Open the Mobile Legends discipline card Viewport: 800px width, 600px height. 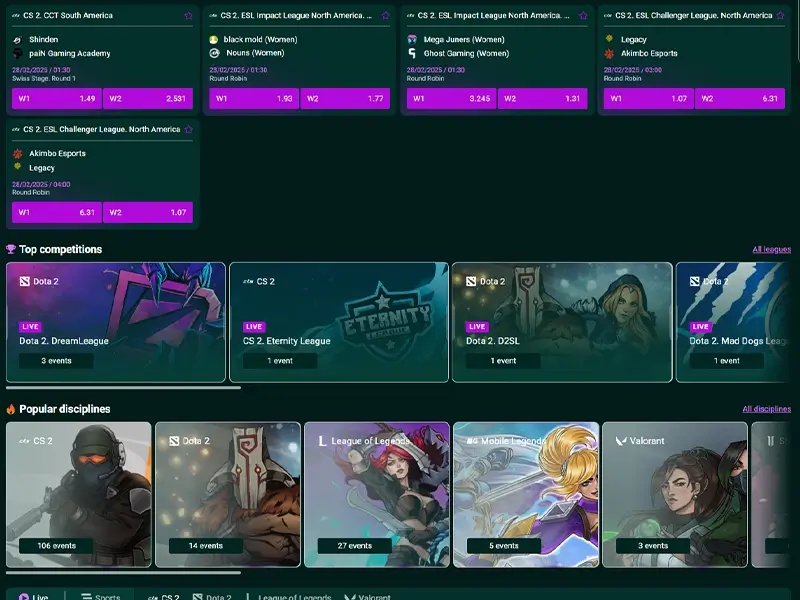pyautogui.click(x=526, y=494)
